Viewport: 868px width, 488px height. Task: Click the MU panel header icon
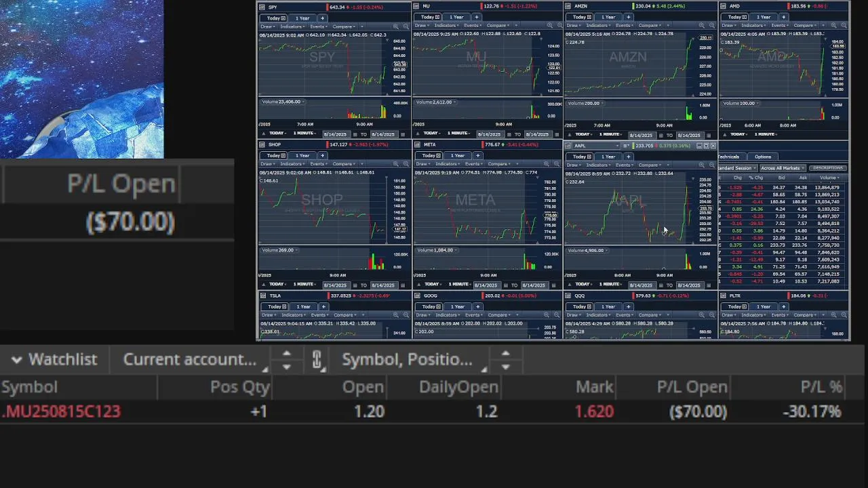(417, 6)
